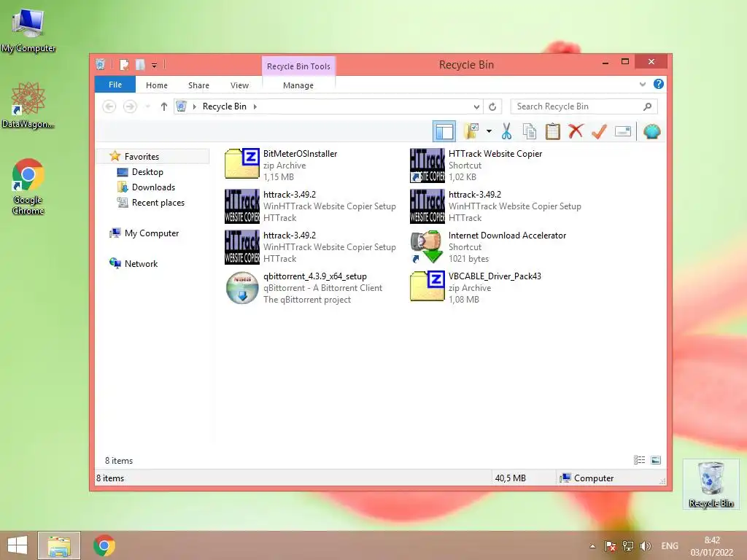Open the Action Center flag icon

click(x=611, y=546)
